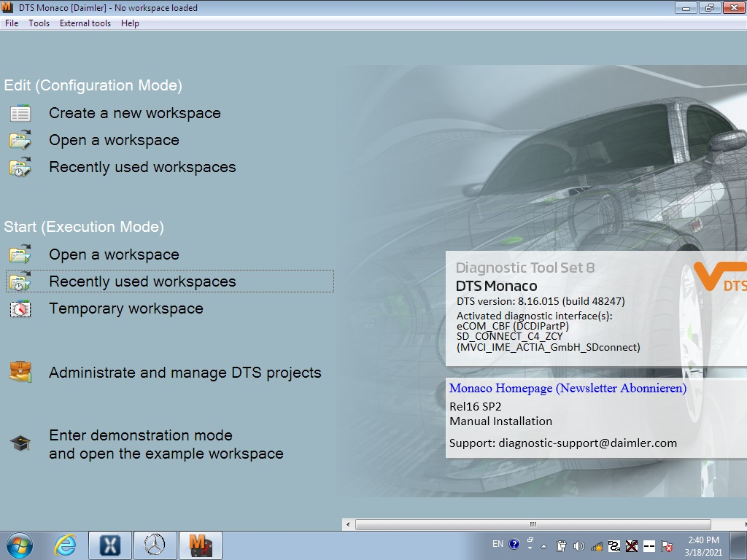The image size is (747, 560).
Task: Show hidden tray icons with up arrow
Action: click(x=544, y=547)
